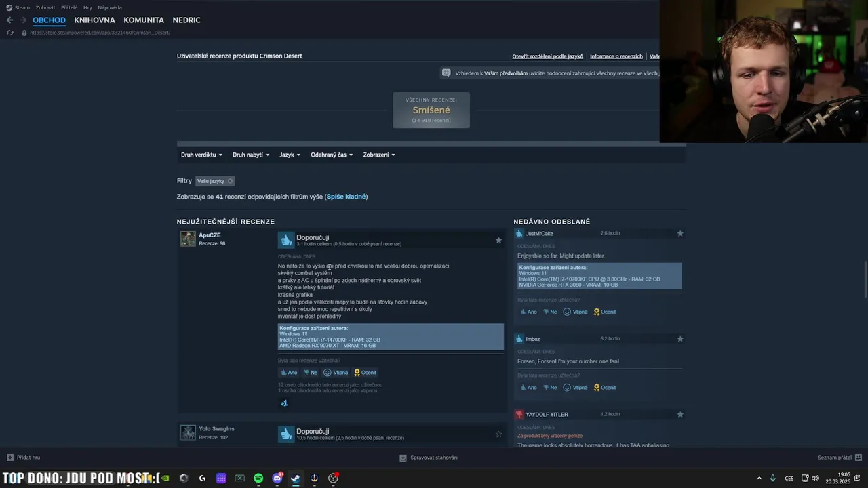The width and height of the screenshot is (868, 488).
Task: Open the Steam menu
Action: click(22, 7)
